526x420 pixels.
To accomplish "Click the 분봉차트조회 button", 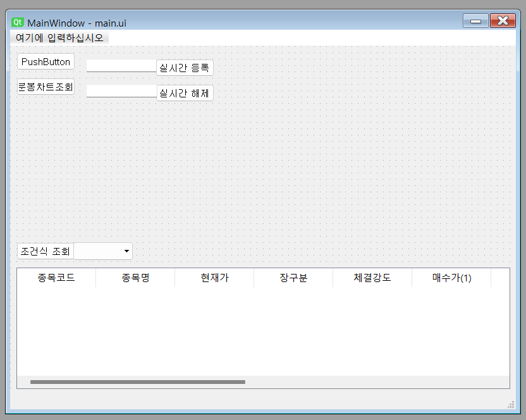I will tap(46, 87).
